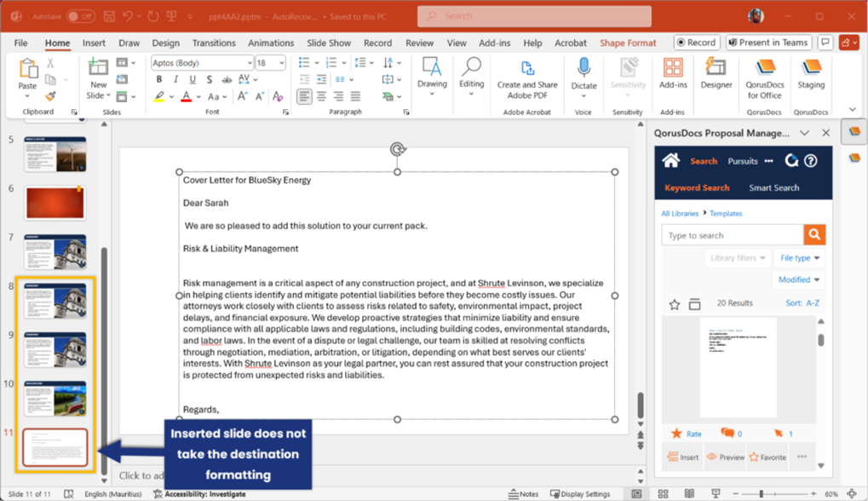Align text left

(x=304, y=96)
